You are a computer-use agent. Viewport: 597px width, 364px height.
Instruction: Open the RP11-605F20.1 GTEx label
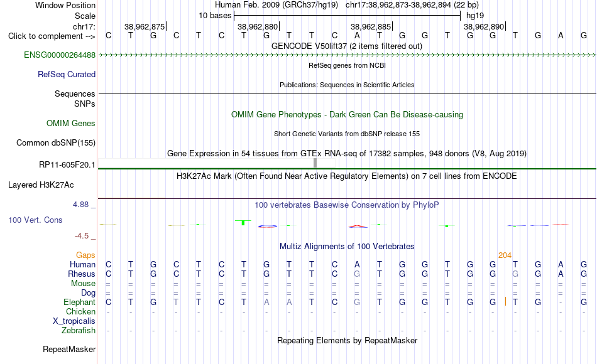coord(67,164)
